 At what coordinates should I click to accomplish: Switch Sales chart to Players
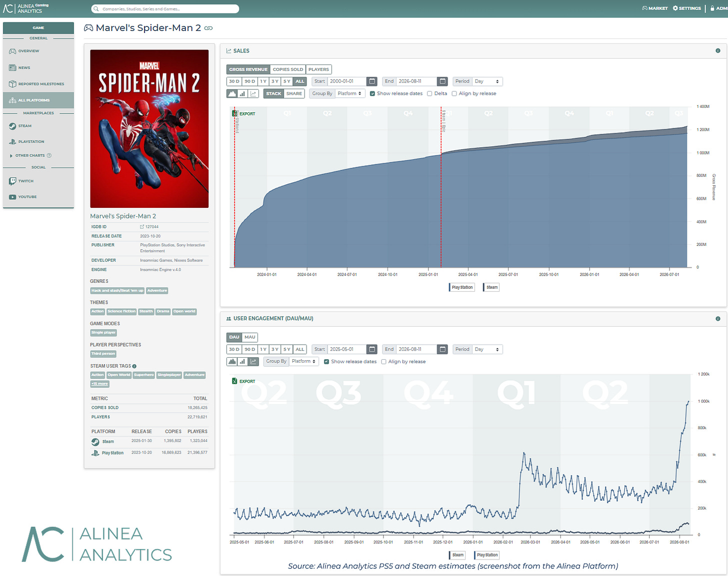(318, 69)
